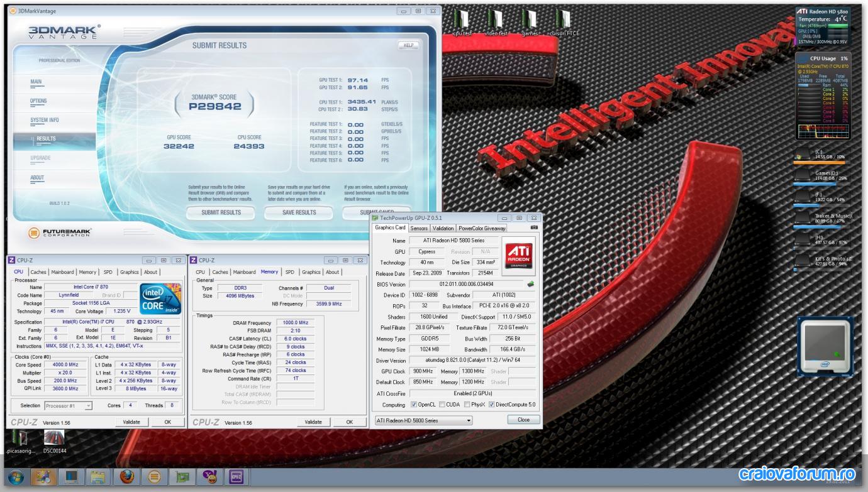Toggle the PhysX checkbox in GPU-Z
Image resolution: width=868 pixels, height=492 pixels.
point(467,405)
